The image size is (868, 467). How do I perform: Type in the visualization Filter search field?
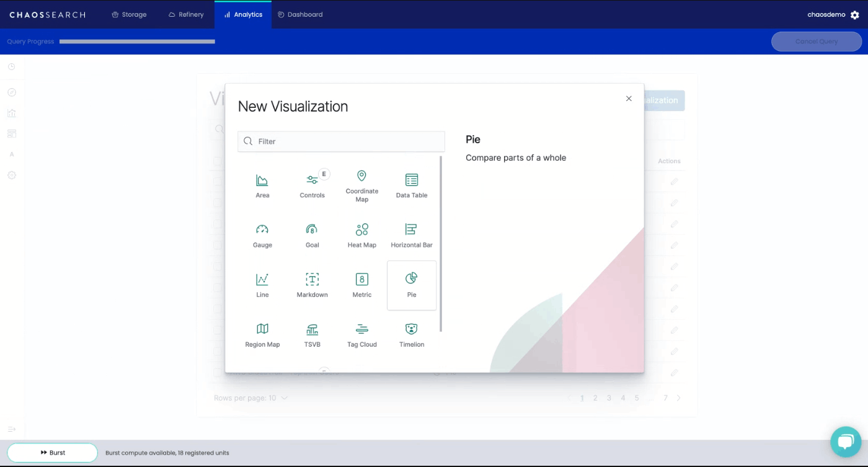coord(341,141)
